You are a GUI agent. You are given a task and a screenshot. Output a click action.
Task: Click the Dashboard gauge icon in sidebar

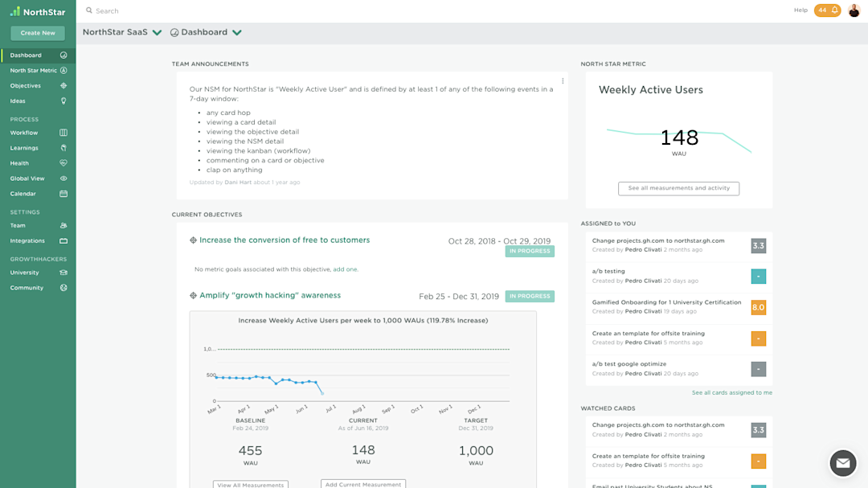click(x=63, y=55)
